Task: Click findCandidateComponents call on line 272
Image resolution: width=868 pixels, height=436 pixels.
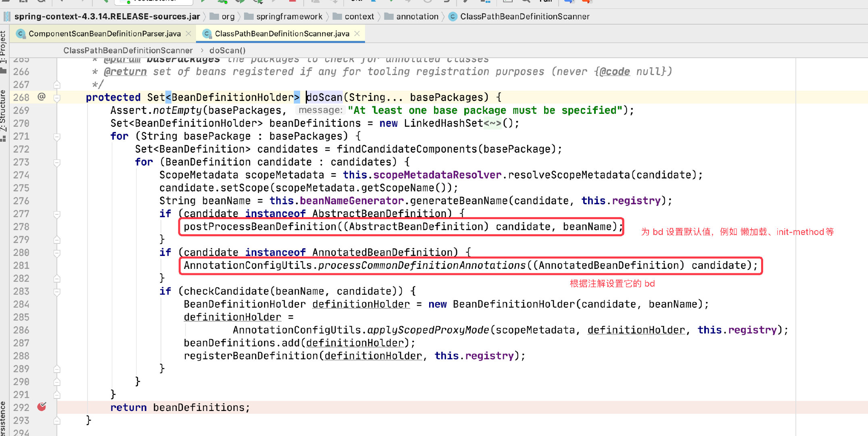Action: point(407,149)
